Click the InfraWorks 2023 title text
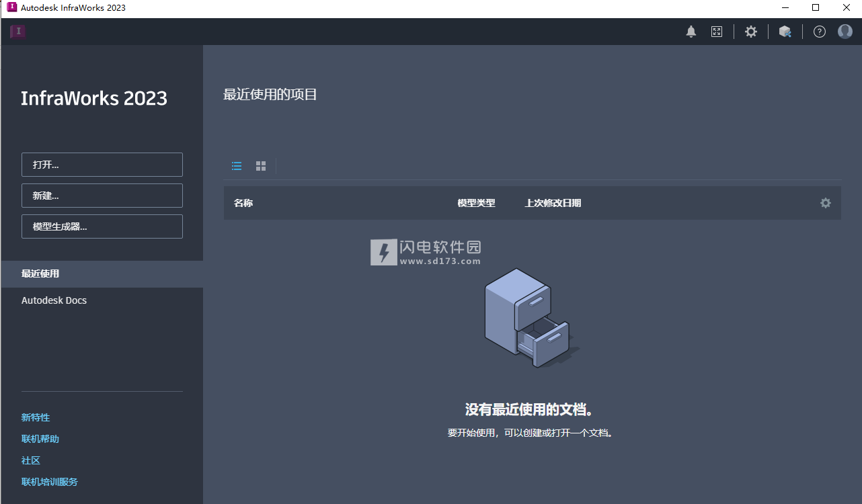 point(94,98)
